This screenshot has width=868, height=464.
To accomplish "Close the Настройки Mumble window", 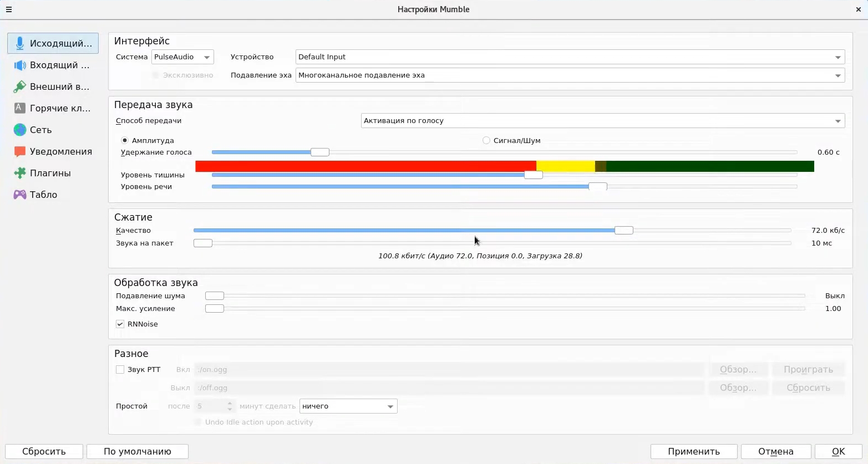I will [x=859, y=9].
